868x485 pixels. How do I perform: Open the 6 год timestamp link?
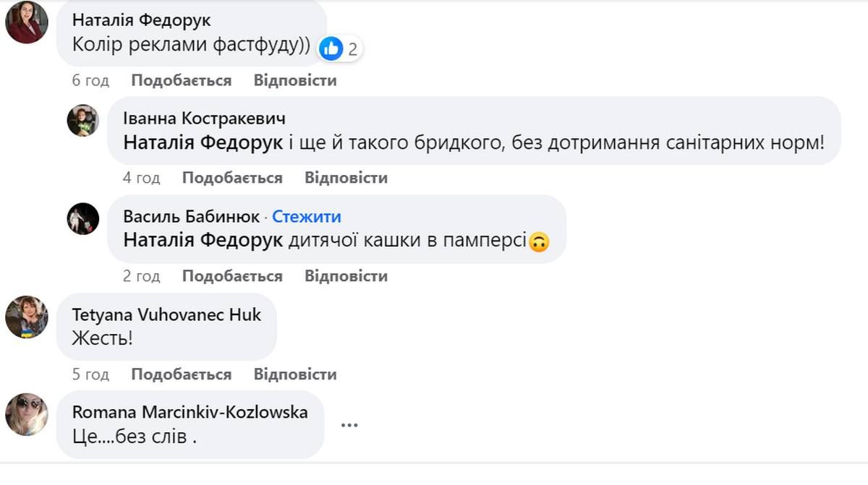click(90, 80)
